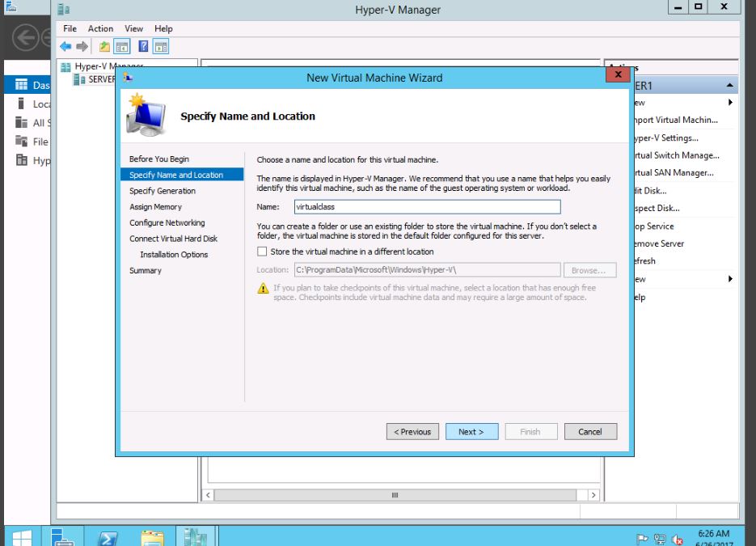
Task: Open the Help menu
Action: tap(163, 28)
